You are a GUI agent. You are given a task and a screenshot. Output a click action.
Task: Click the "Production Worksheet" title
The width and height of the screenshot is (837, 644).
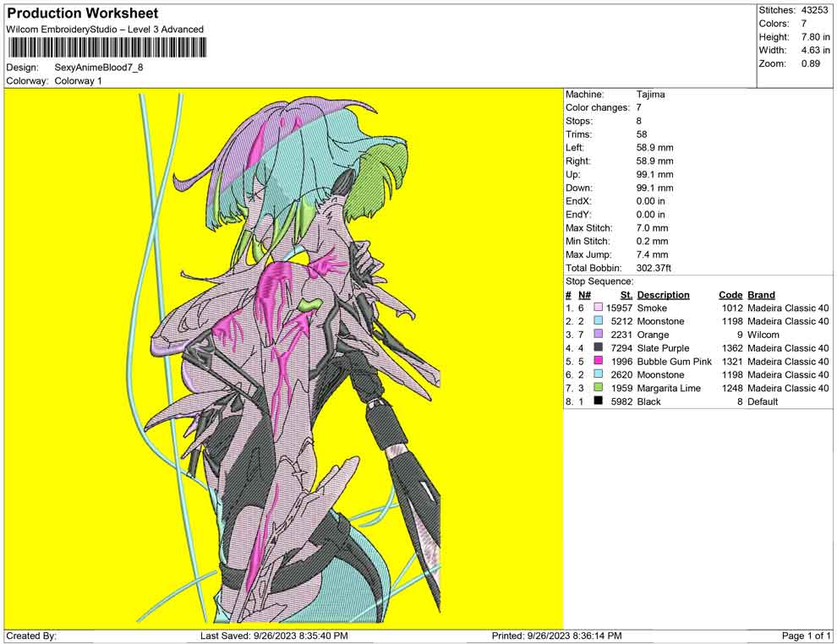[83, 14]
